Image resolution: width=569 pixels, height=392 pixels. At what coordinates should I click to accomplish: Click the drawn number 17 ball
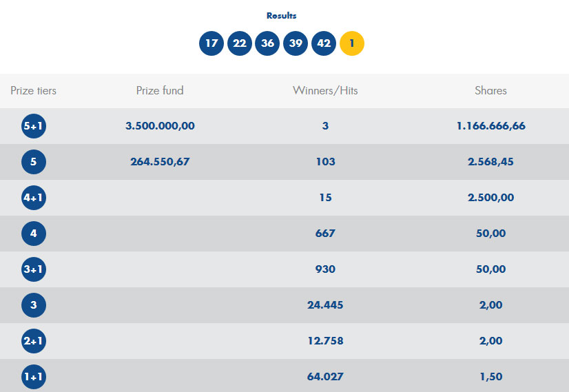coord(211,43)
